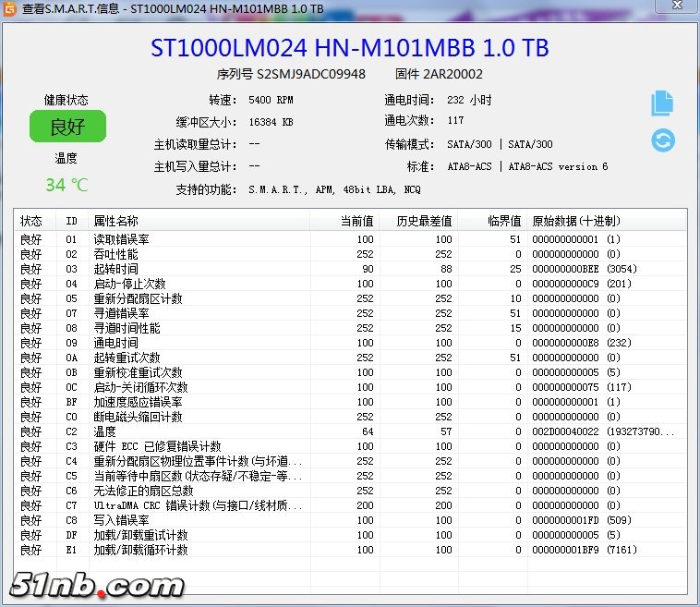Select the UltraDMA CRC 错误计数 row

coord(198,505)
